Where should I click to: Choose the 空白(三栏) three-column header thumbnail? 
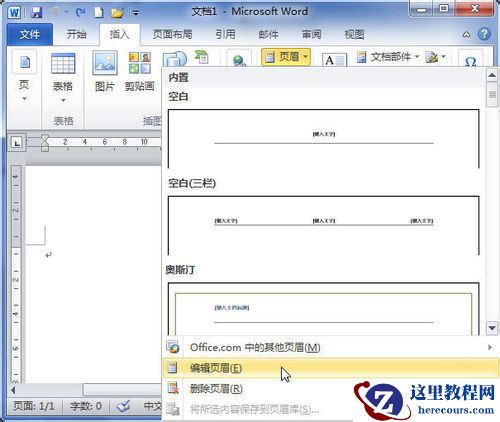[323, 225]
